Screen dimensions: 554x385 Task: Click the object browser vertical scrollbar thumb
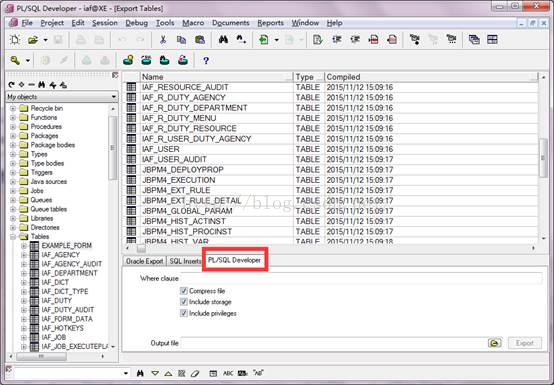(113, 148)
